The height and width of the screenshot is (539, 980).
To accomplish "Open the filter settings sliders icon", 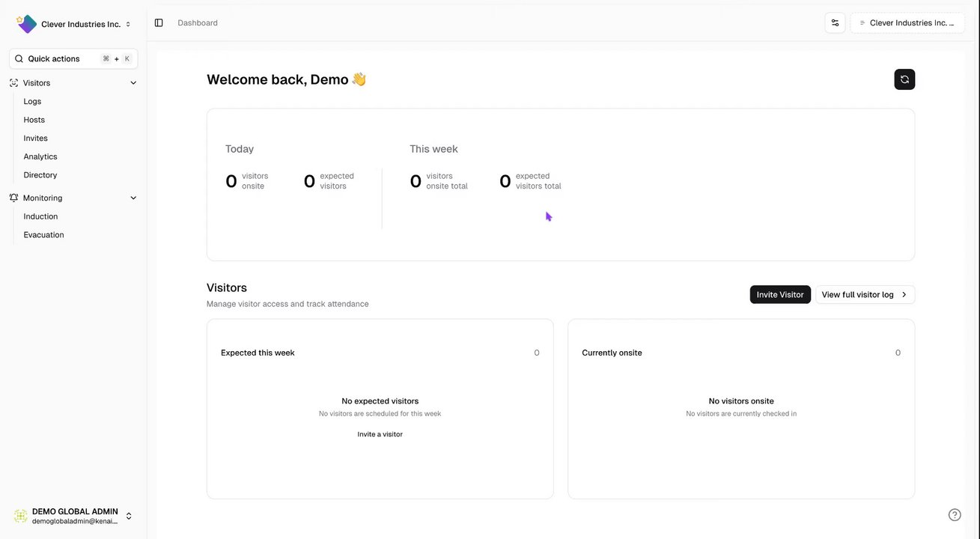I will click(835, 23).
